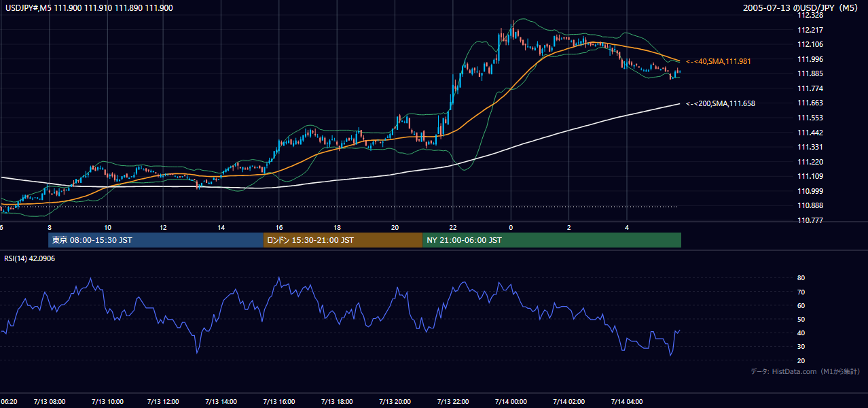868x408 pixels.
Task: Click the RSI scale value 70
Action: [x=801, y=292]
